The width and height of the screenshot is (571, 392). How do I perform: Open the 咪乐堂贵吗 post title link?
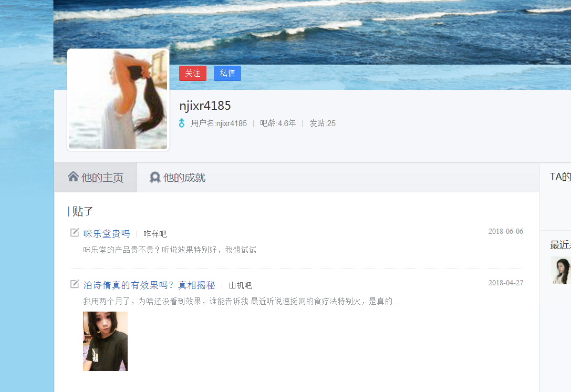(x=107, y=234)
